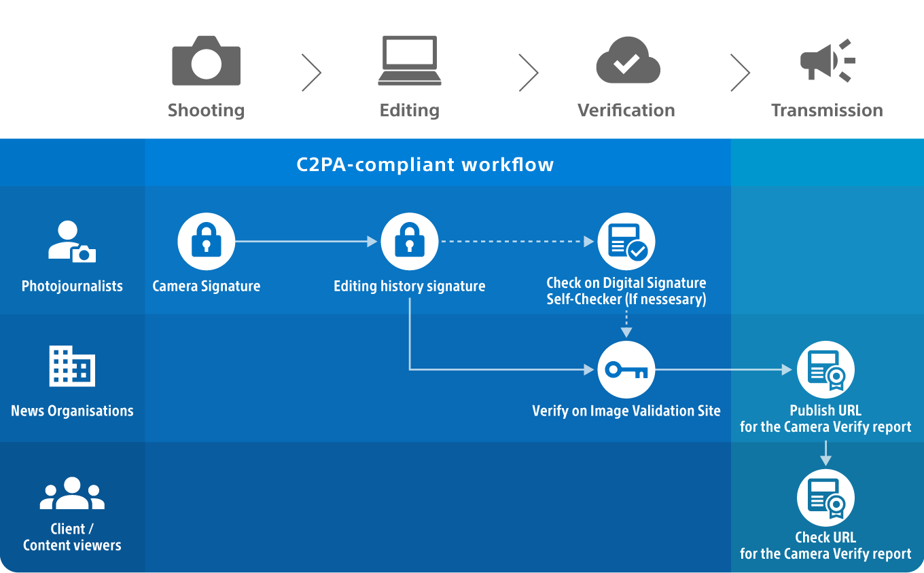Select the megaphone Transmission icon
The width and height of the screenshot is (924, 573).
(825, 60)
